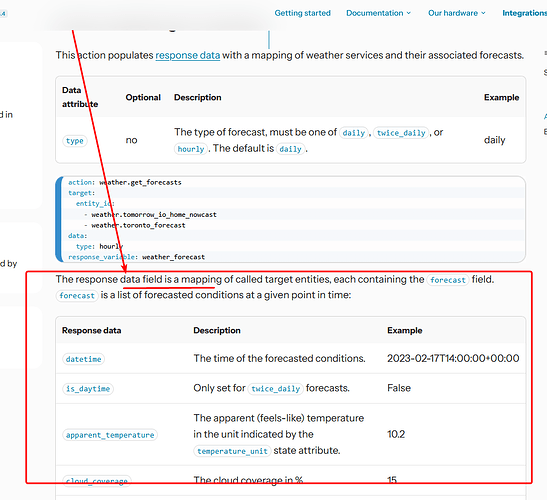Click the weather.toronto_forecast line

135,225
